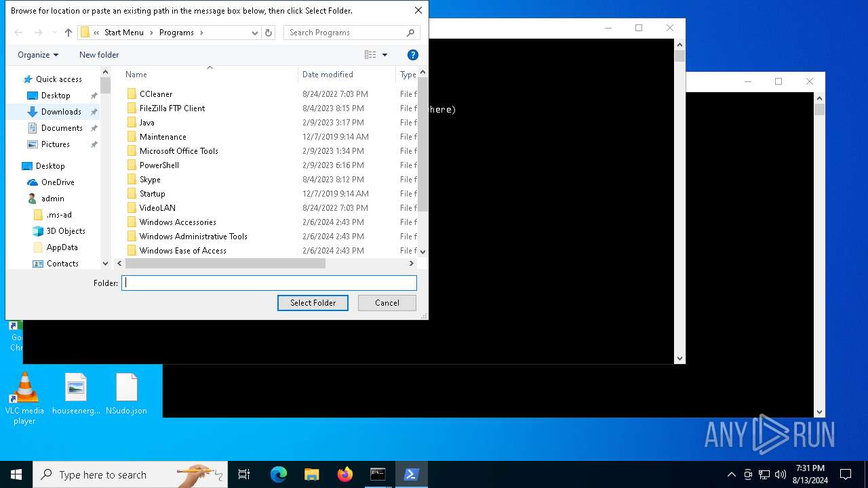This screenshot has width=868, height=488.
Task: Open File Explorer from taskbar
Action: pyautogui.click(x=312, y=474)
